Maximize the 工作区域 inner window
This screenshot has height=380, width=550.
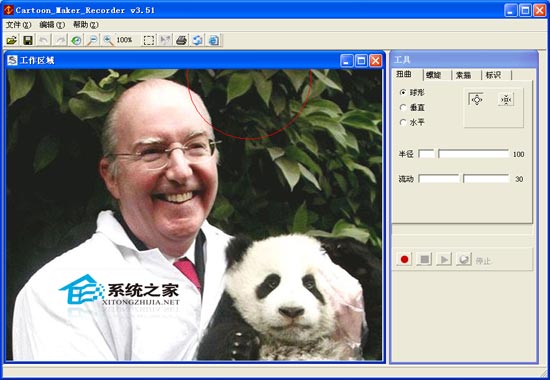click(361, 61)
